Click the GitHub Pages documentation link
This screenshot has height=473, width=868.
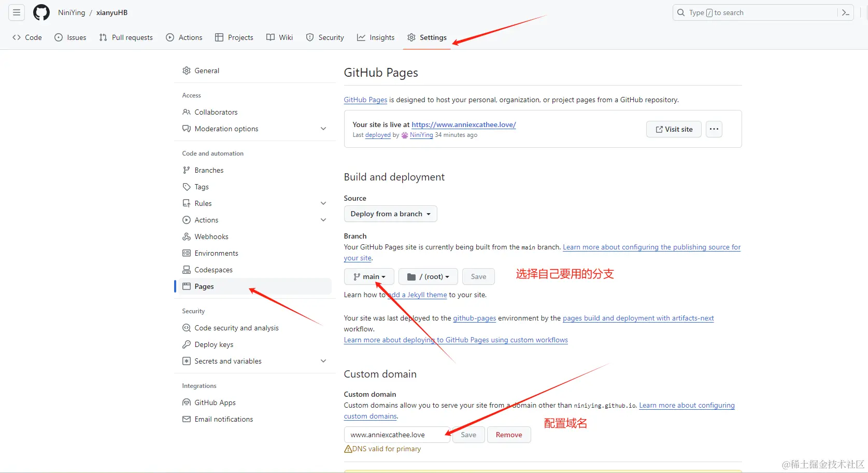click(x=365, y=100)
